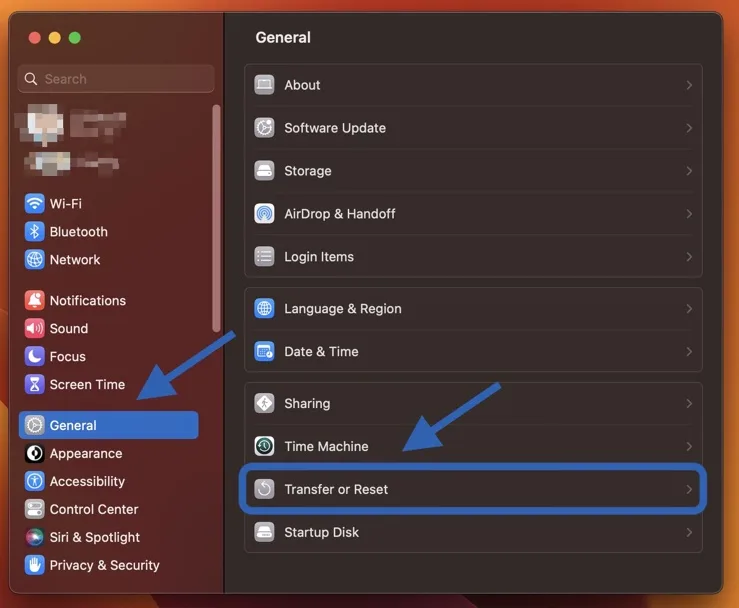This screenshot has height=608, width=739.
Task: Click the Software Update gear icon
Action: coord(264,128)
